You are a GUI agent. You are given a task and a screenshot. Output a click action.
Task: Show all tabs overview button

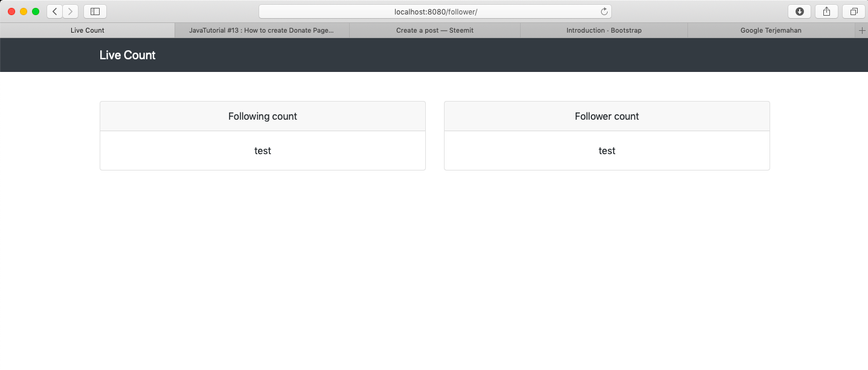854,11
